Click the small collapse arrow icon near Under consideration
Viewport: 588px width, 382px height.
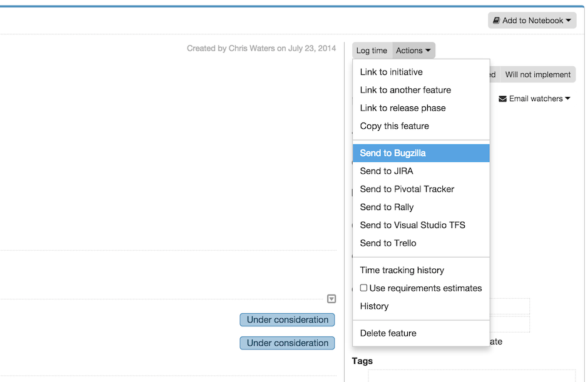[x=332, y=299]
